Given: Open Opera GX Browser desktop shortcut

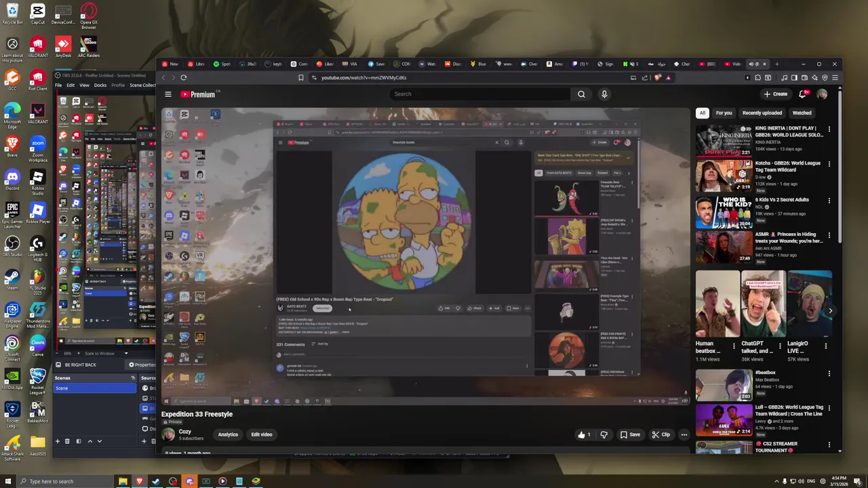Looking at the screenshot, I should point(88,16).
